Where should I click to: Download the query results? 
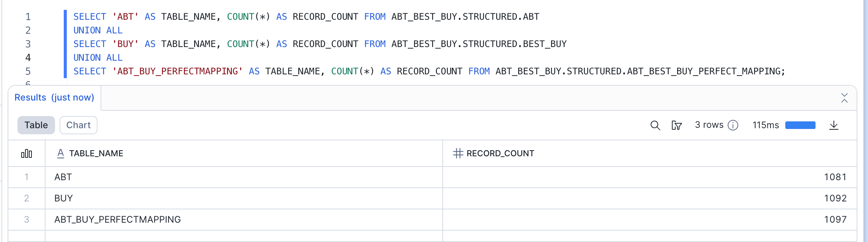pyautogui.click(x=833, y=125)
